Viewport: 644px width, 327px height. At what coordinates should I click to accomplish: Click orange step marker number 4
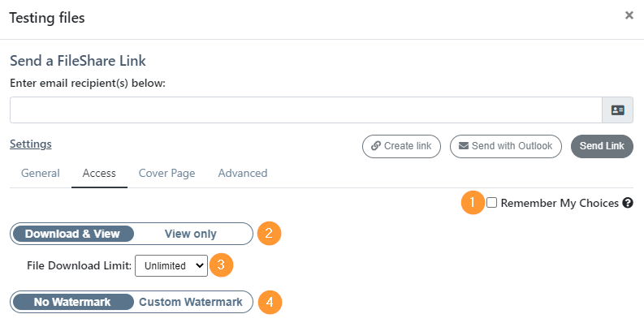tap(270, 302)
